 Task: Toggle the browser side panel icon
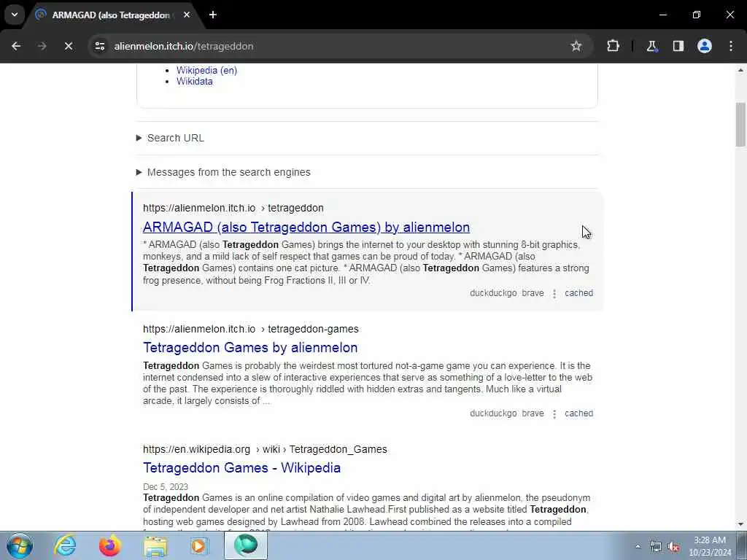[678, 46]
